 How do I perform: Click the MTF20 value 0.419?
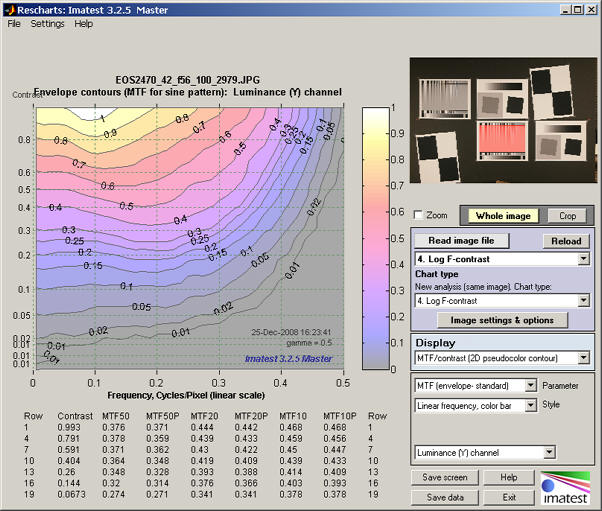point(202,461)
